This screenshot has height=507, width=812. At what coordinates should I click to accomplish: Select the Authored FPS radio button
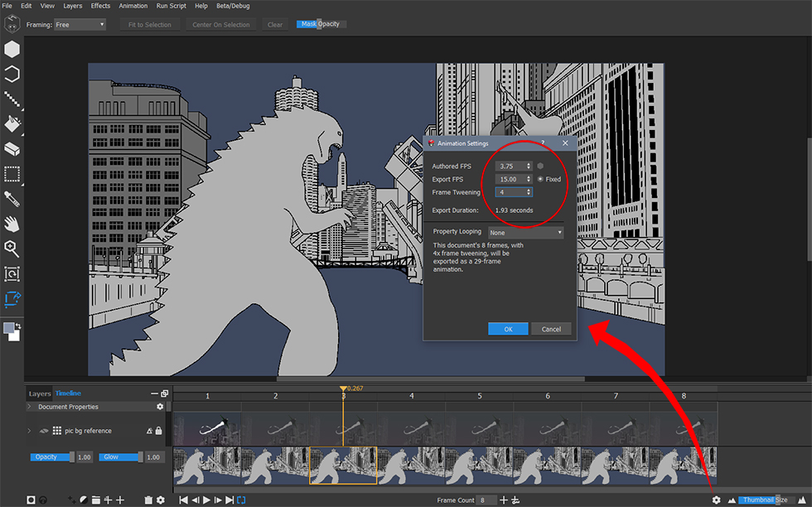click(x=540, y=167)
